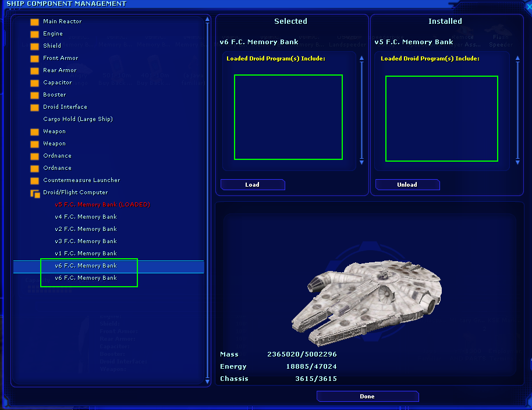Click the installed v5 F.C. Memory Bank title
This screenshot has height=410, width=532.
(414, 42)
